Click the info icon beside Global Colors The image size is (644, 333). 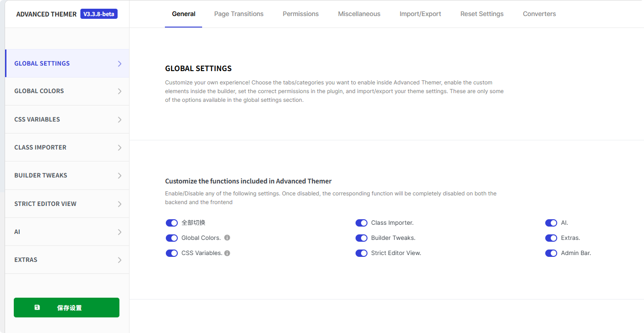[x=227, y=238]
